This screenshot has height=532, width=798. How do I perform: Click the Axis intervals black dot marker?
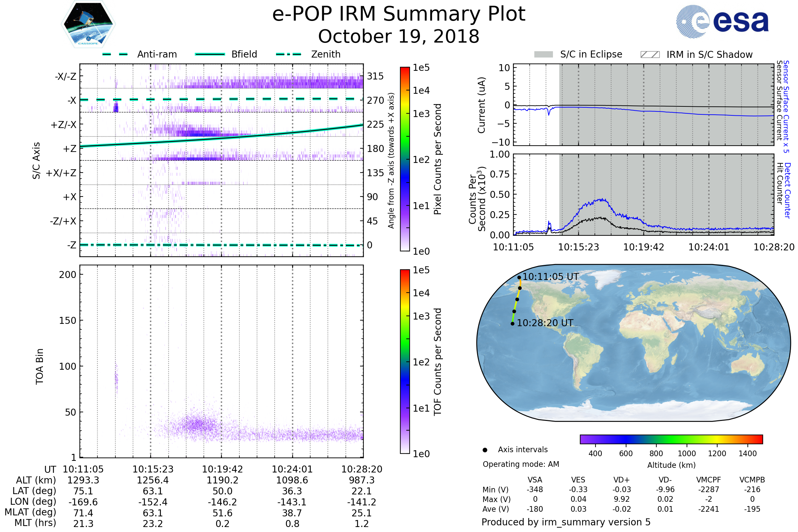click(x=485, y=450)
